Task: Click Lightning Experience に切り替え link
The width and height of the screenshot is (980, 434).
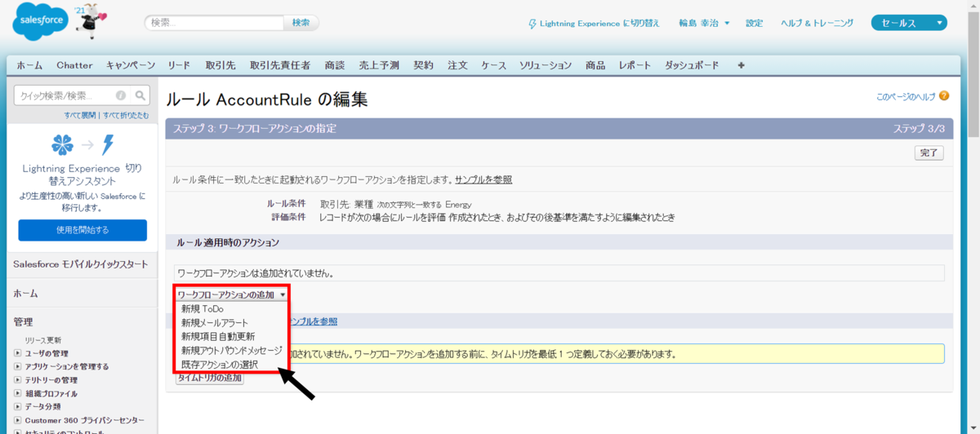Action: 599,24
